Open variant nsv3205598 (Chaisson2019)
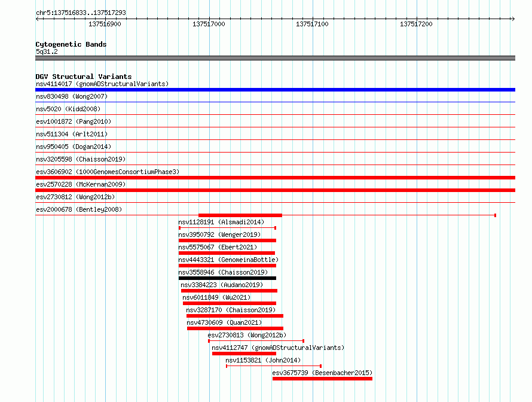This screenshot has width=532, height=402. click(x=81, y=159)
